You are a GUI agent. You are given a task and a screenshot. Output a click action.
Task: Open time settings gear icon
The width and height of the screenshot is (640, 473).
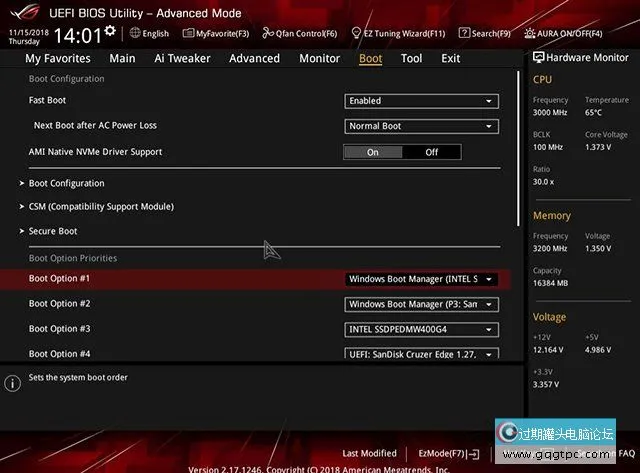(110, 30)
